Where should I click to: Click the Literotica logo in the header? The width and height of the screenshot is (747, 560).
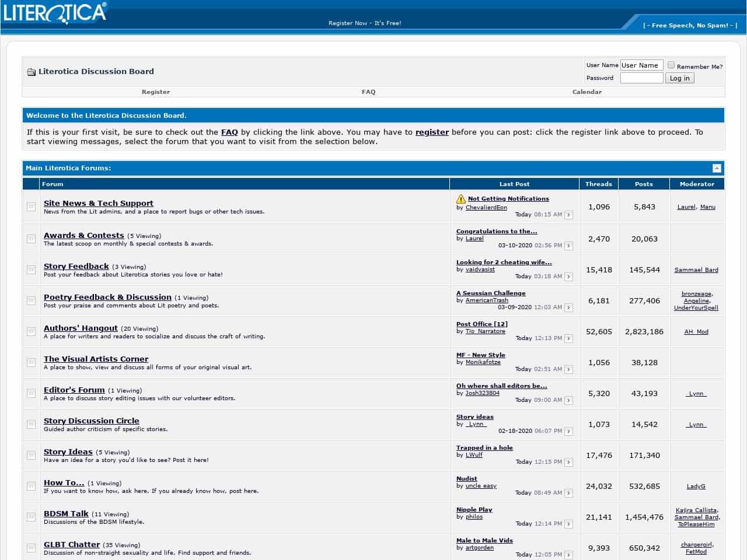point(55,13)
